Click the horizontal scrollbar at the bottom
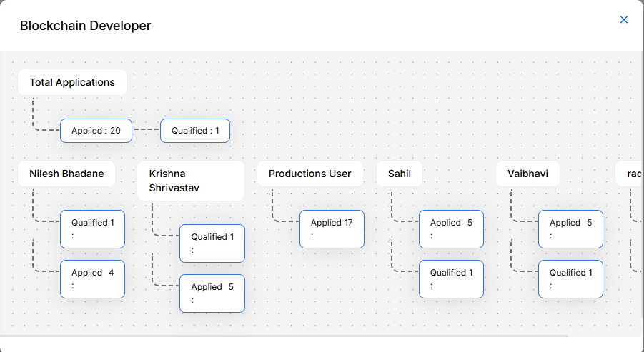The height and width of the screenshot is (352, 644). [x=284, y=336]
